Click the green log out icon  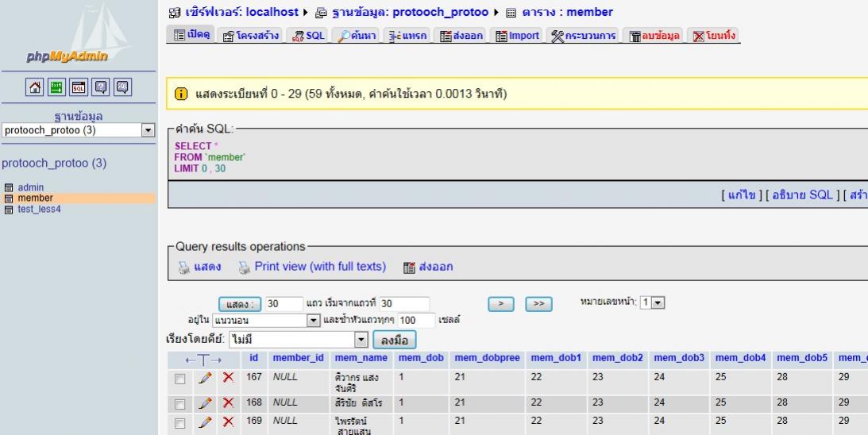[x=56, y=87]
